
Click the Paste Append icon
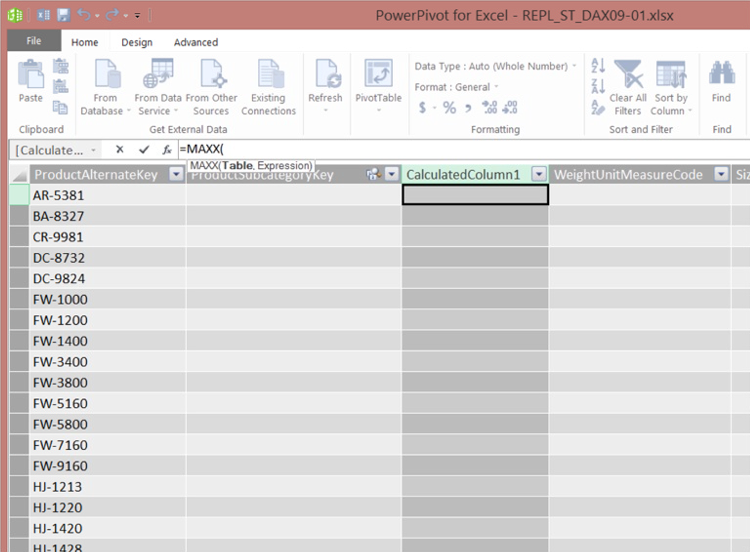point(60,66)
